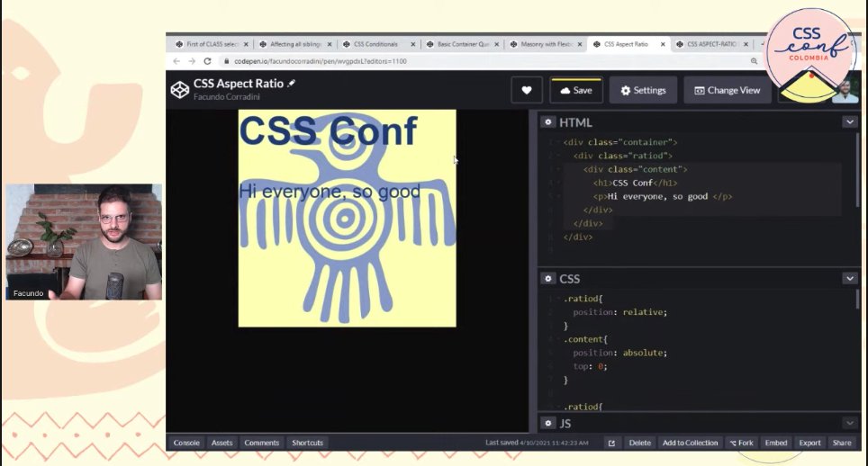Click HTML editor vertical scrollbar
The height and width of the screenshot is (466, 868).
(857, 169)
